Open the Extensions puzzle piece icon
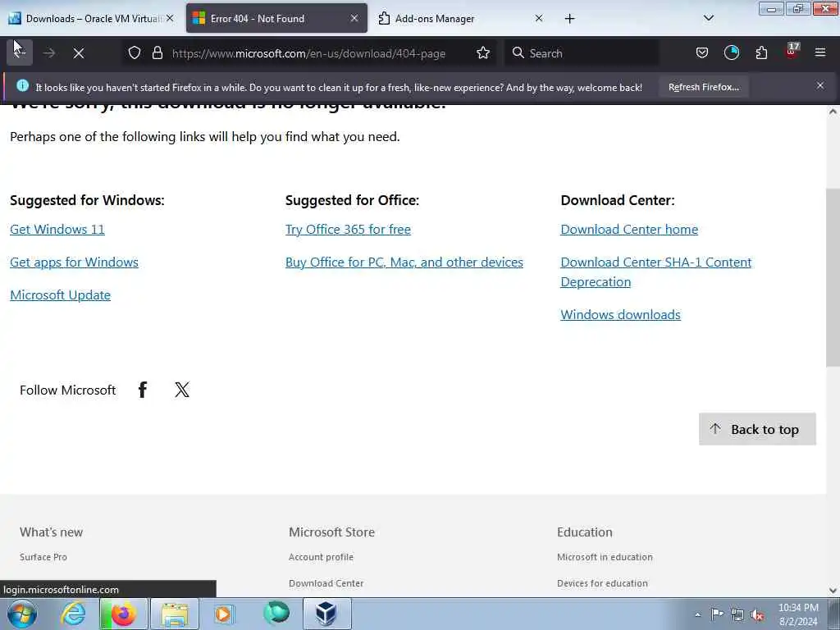Image resolution: width=840 pixels, height=630 pixels. (761, 53)
